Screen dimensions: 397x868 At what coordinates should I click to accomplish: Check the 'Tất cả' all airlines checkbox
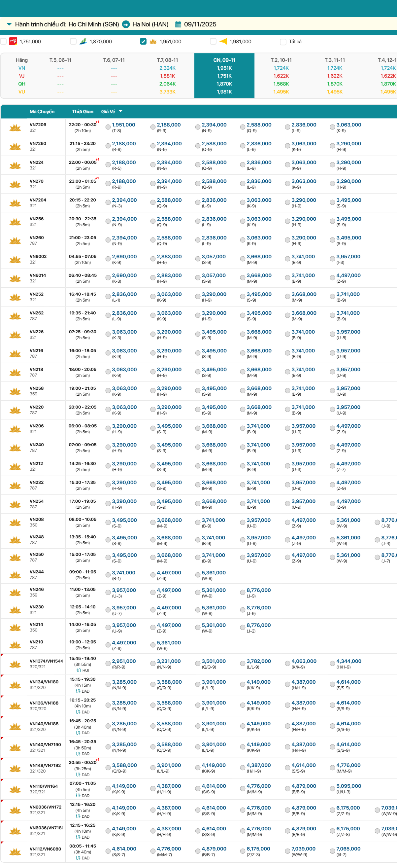(283, 42)
